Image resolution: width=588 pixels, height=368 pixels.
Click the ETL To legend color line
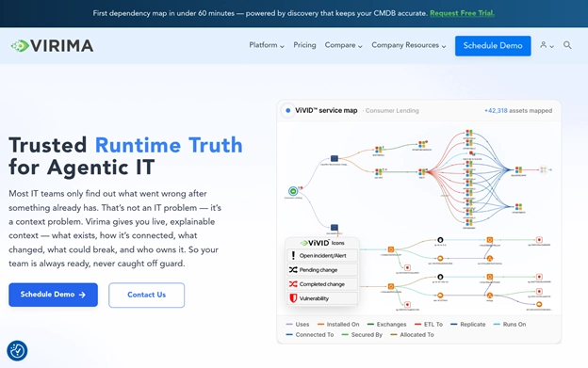pos(417,324)
